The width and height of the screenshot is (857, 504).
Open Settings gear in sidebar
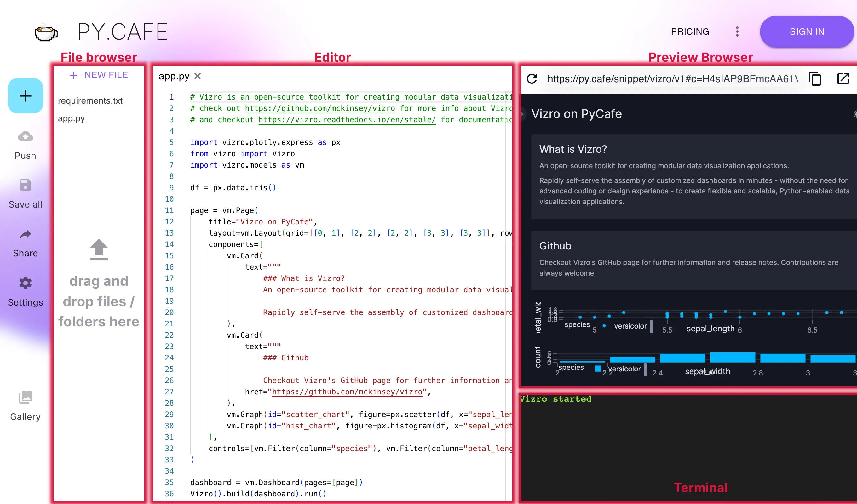pos(26,283)
